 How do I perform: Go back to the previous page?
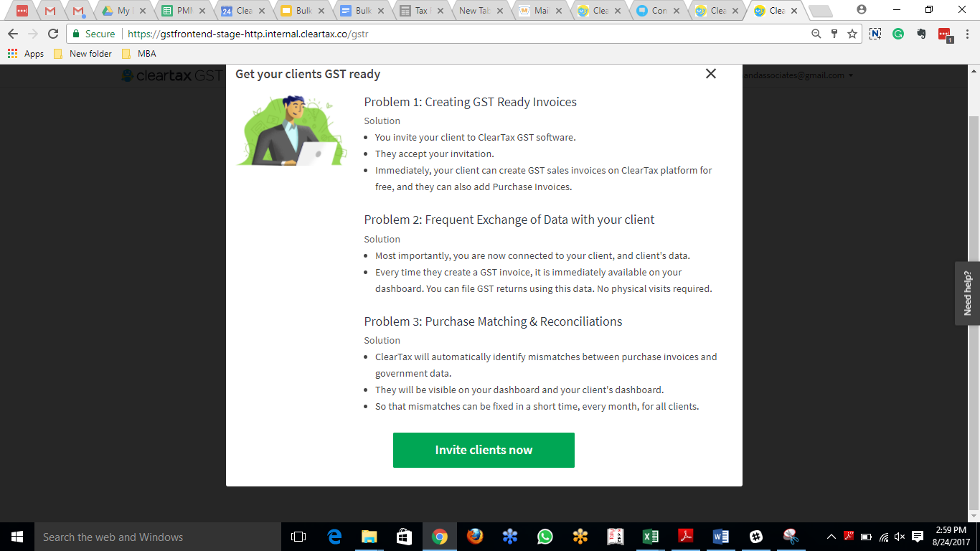click(13, 34)
